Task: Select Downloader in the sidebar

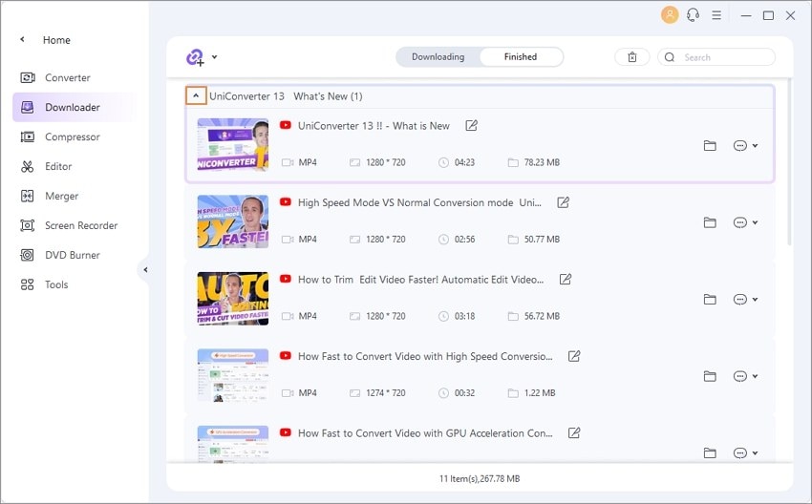Action: point(73,107)
